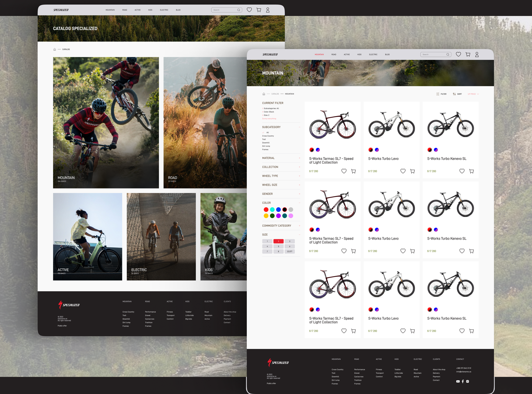Click the info@sitename.ua email link
Image resolution: width=532 pixels, height=394 pixels.
[x=463, y=372]
